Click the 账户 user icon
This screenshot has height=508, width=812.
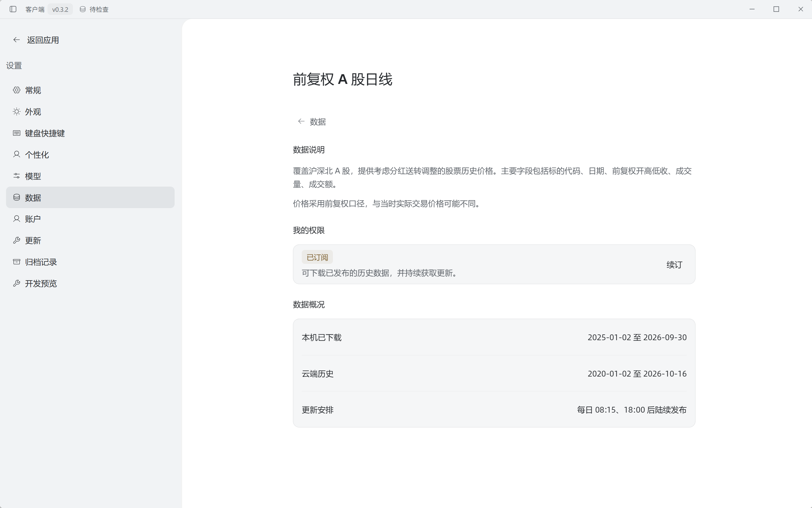[16, 219]
